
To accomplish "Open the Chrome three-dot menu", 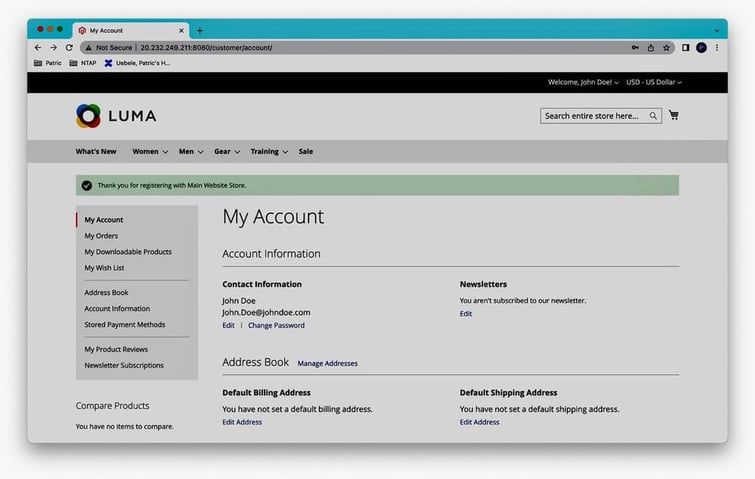I will tap(716, 47).
